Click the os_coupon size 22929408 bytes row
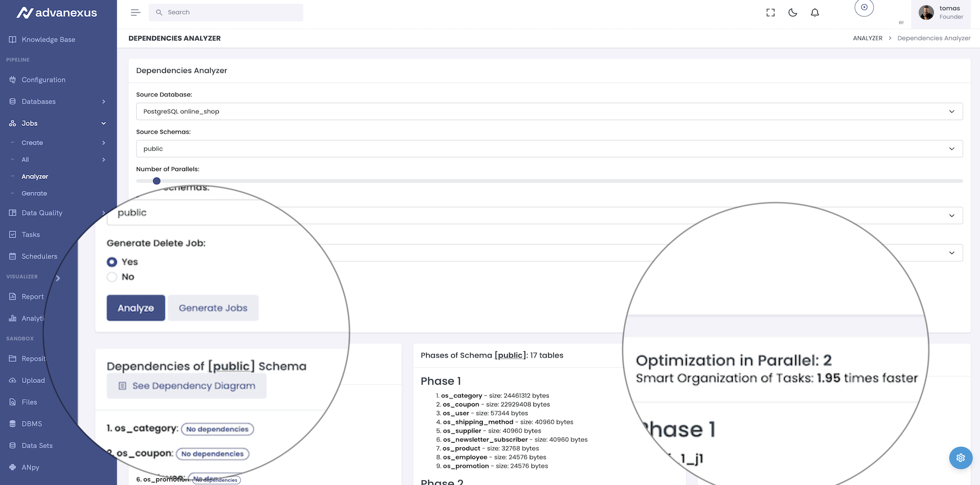Screen dimensions: 980x485 [x=496, y=404]
